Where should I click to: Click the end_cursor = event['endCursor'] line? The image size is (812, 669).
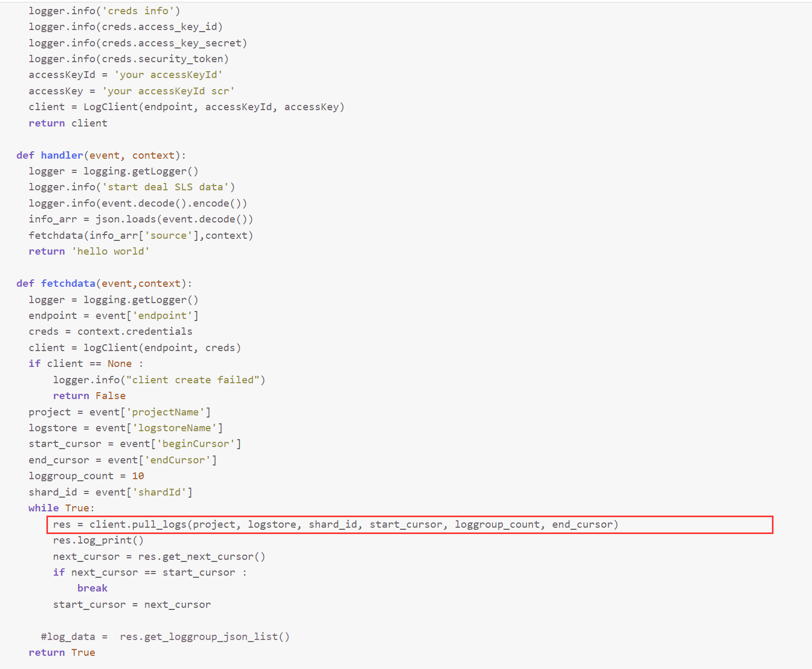[x=123, y=460]
